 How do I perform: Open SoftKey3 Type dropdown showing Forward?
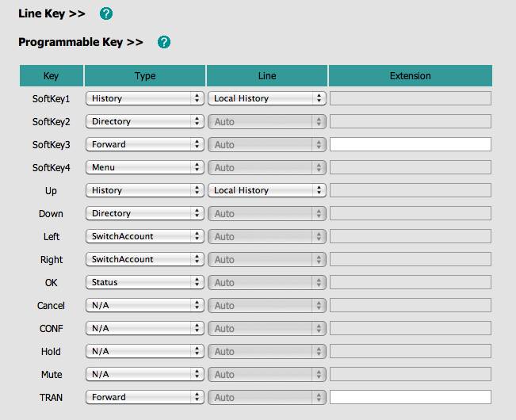145,144
